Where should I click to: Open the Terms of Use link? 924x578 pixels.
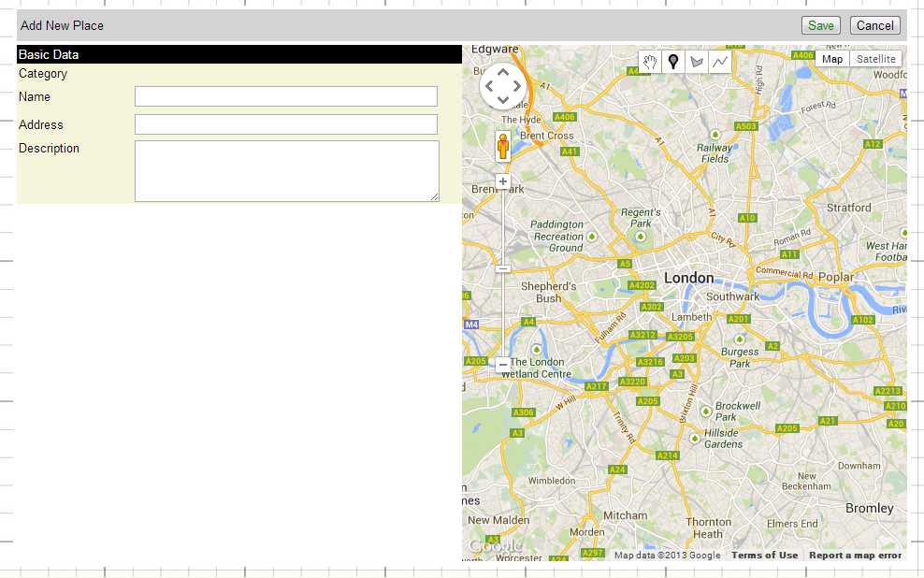pos(764,555)
